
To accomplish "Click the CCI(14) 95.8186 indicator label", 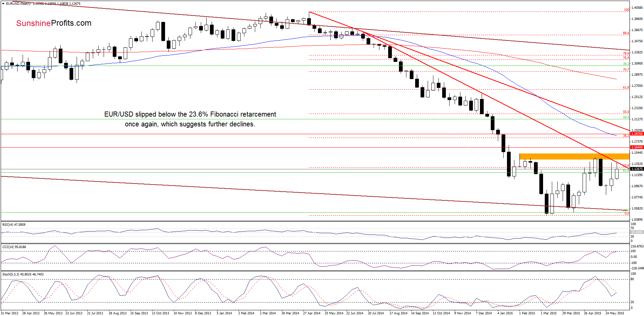I will coord(14,247).
